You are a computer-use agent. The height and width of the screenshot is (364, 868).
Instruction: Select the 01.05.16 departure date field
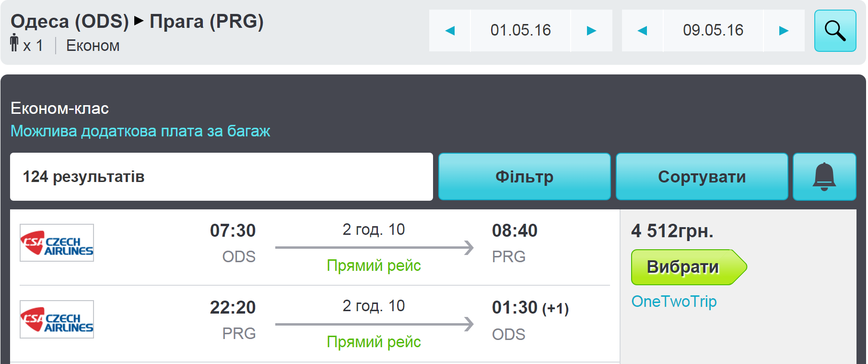tap(520, 31)
